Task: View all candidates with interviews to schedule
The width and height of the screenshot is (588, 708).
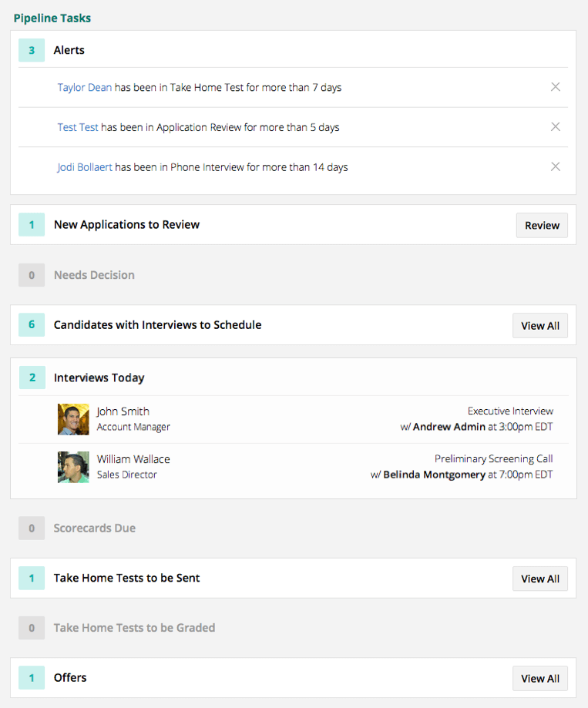Action: pyautogui.click(x=540, y=326)
